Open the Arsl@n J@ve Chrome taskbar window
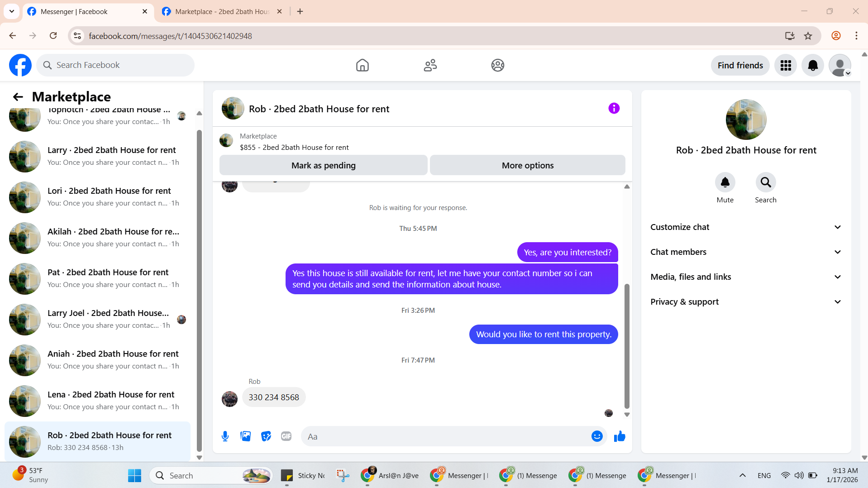The width and height of the screenshot is (868, 488). pos(390,476)
